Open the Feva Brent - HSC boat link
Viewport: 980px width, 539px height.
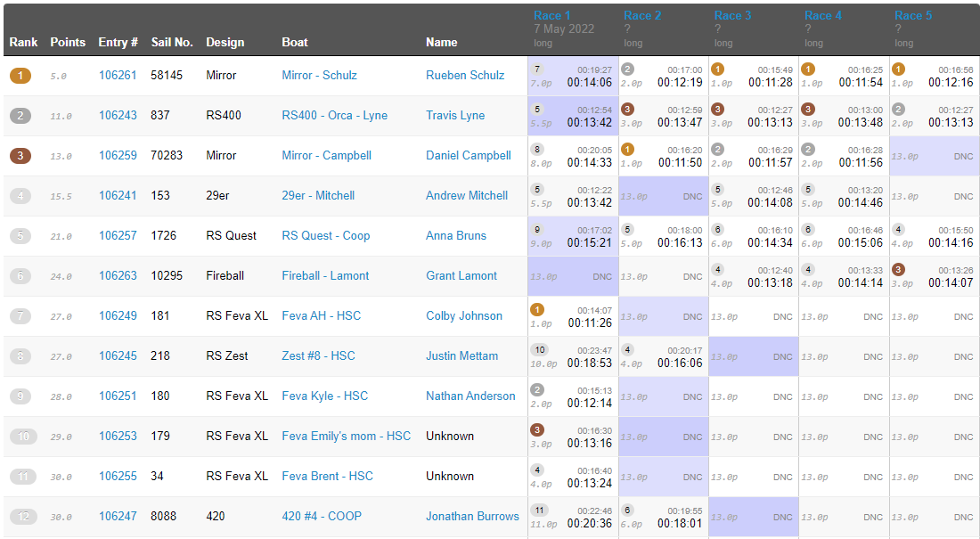[328, 476]
